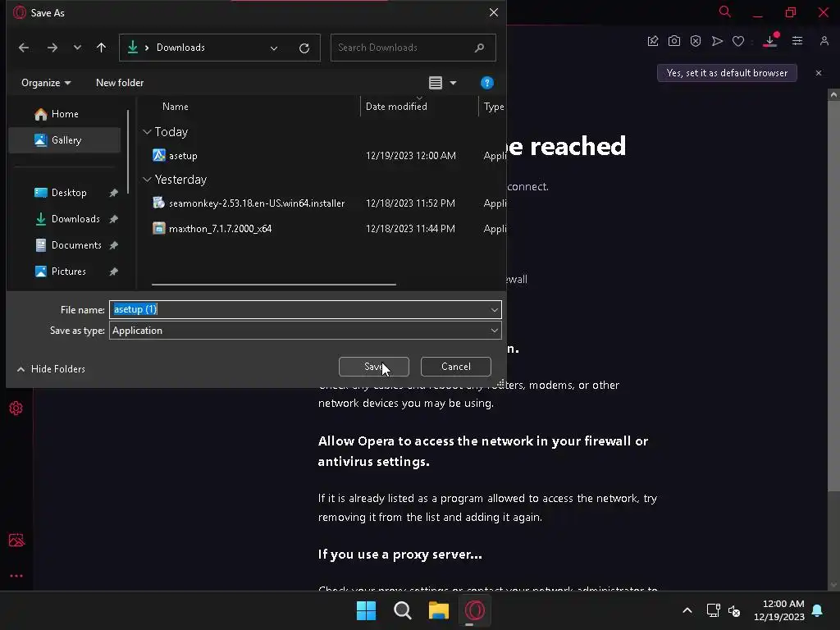
Task: Refresh the Downloads folder listing
Action: pyautogui.click(x=304, y=48)
